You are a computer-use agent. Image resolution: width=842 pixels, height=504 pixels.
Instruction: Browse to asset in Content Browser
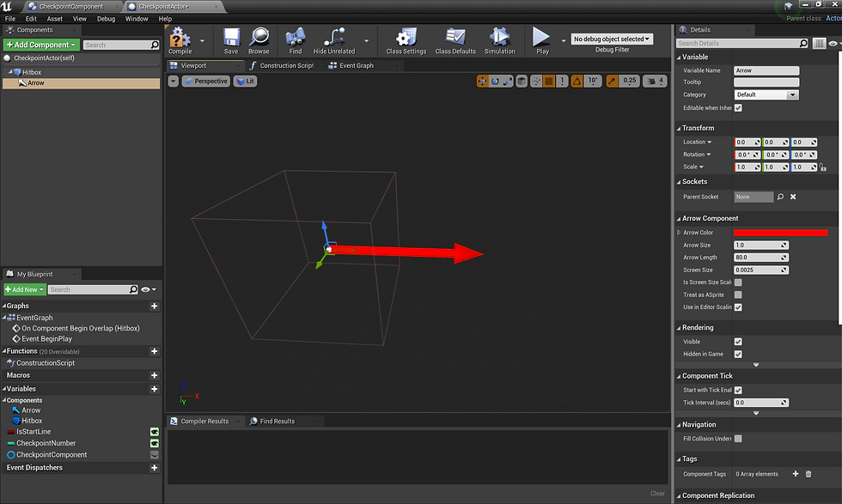(x=259, y=41)
